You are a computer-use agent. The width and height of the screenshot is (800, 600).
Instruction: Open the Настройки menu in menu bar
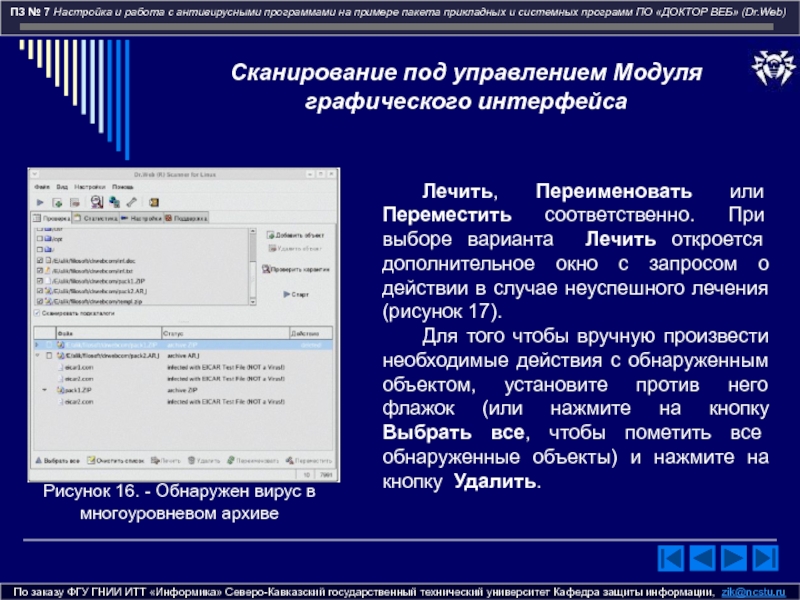89,187
